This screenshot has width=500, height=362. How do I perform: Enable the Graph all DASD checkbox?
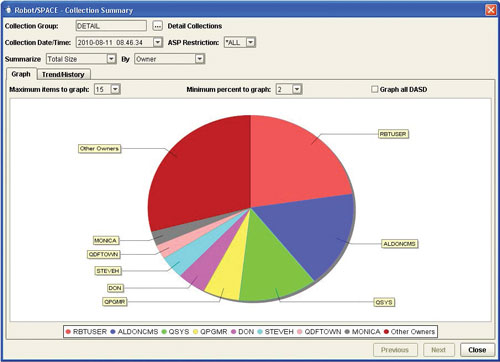[x=374, y=89]
